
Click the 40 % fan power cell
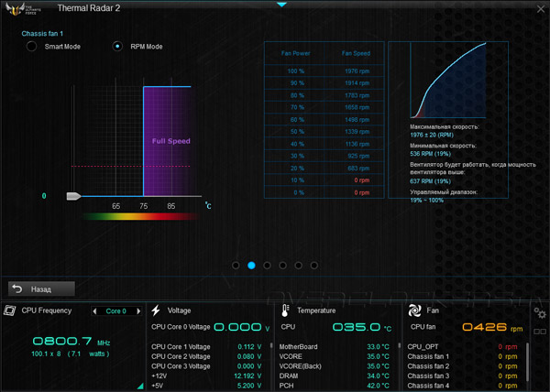click(x=297, y=144)
